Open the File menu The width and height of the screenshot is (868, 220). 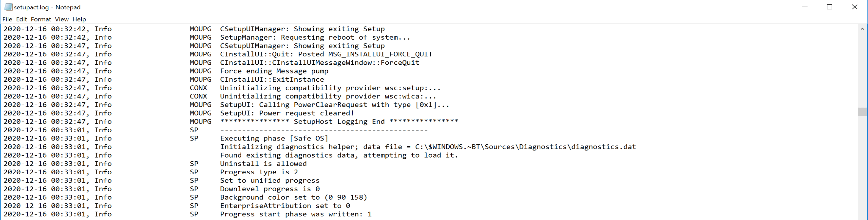pyautogui.click(x=7, y=19)
